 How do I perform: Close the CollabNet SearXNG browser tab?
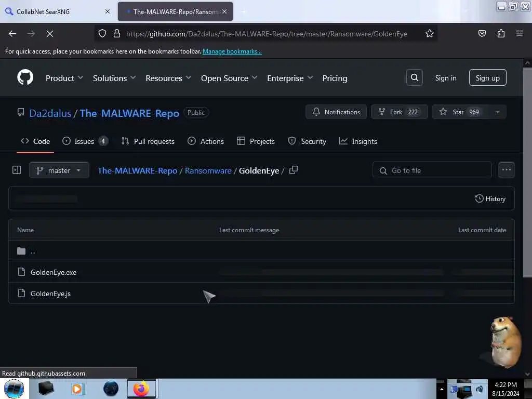108,11
